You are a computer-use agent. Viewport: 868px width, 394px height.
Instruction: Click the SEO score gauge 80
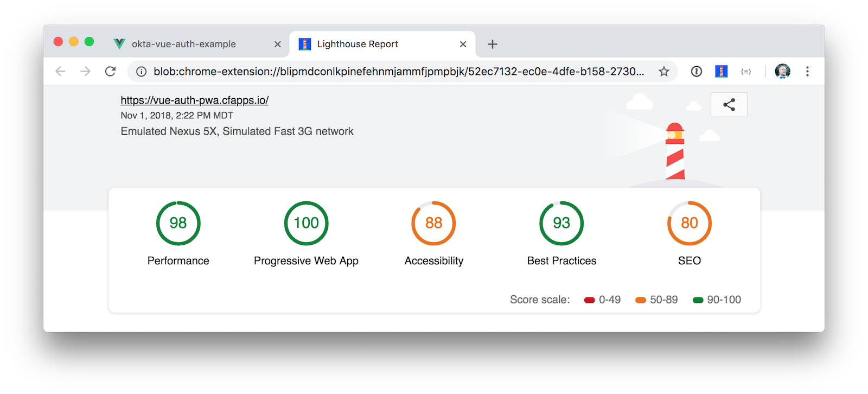pyautogui.click(x=689, y=223)
